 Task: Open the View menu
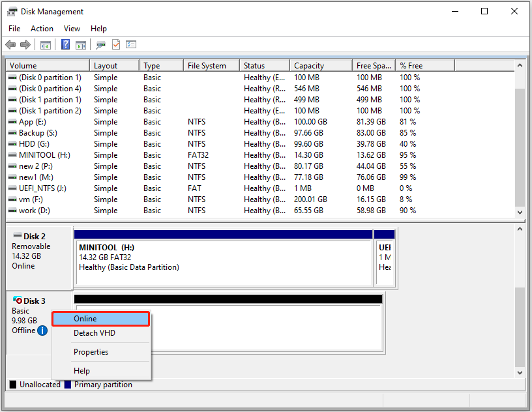[x=72, y=28]
